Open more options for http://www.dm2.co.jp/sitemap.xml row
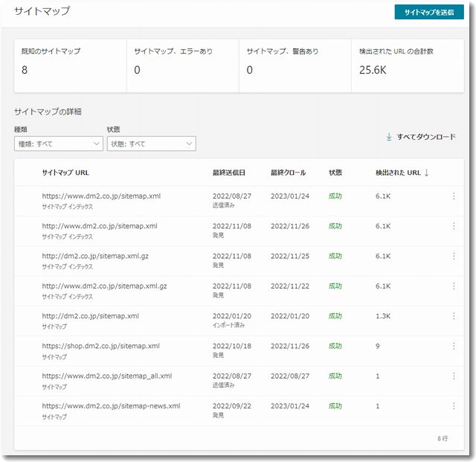 pos(453,226)
